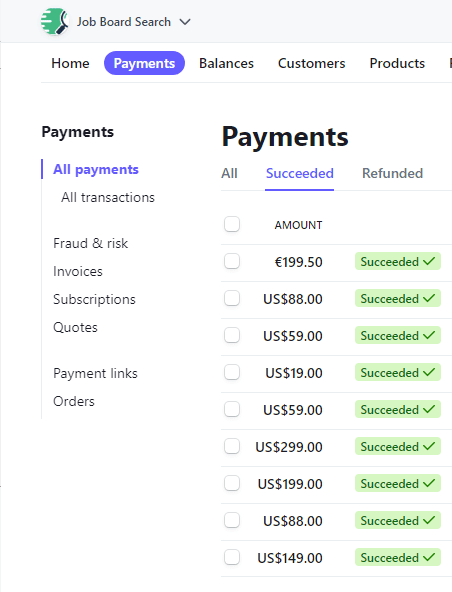Open Payment links in the sidebar
The width and height of the screenshot is (452, 592).
[x=96, y=373]
